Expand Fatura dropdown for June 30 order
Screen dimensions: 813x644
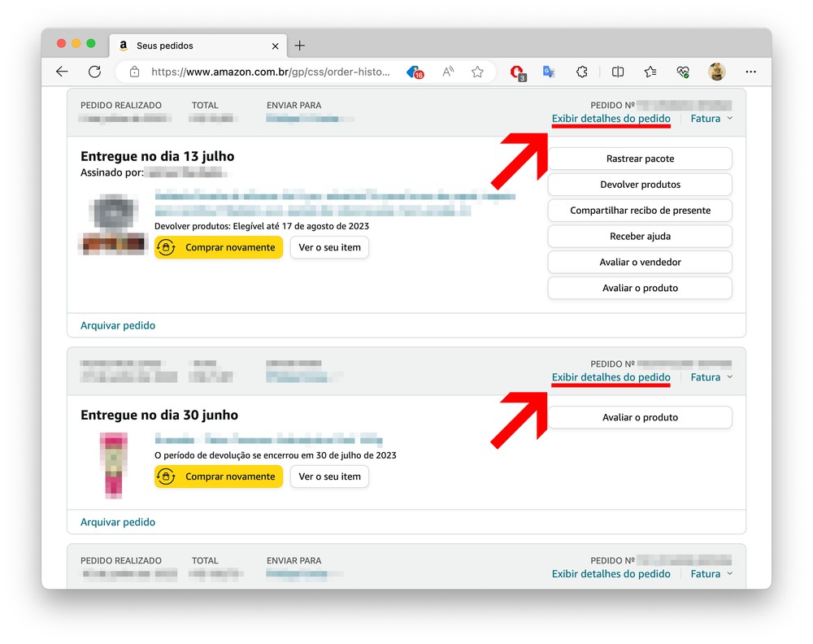click(x=711, y=377)
